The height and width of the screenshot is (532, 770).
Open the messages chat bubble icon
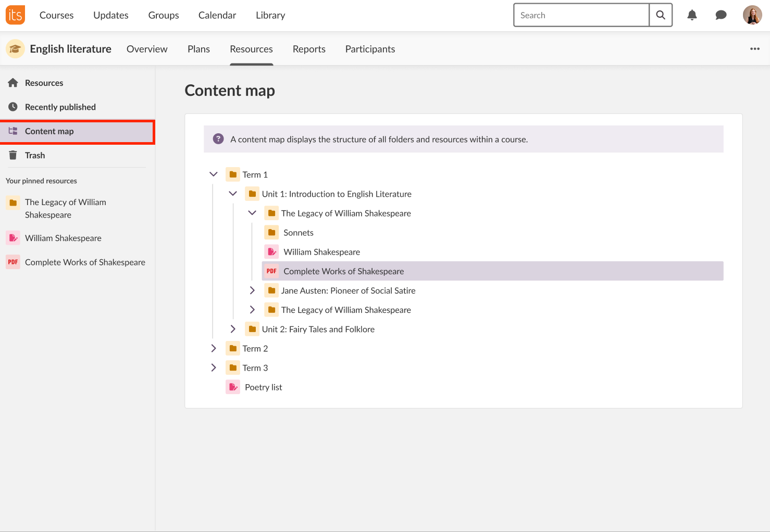coord(721,15)
